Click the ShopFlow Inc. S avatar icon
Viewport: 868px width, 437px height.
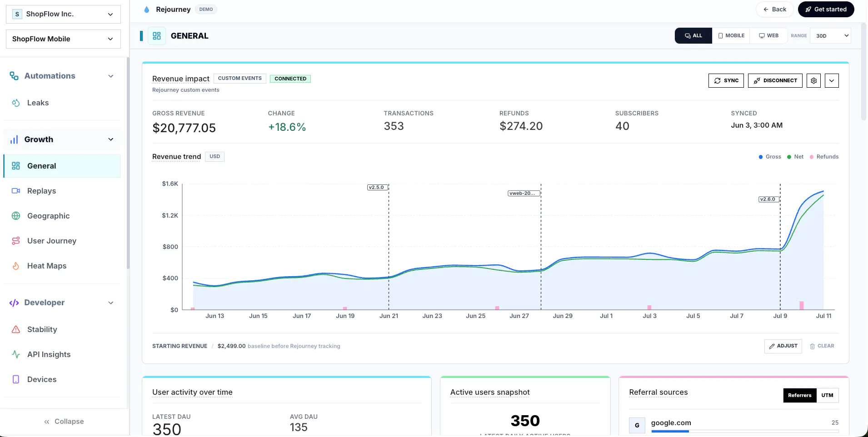tap(17, 14)
